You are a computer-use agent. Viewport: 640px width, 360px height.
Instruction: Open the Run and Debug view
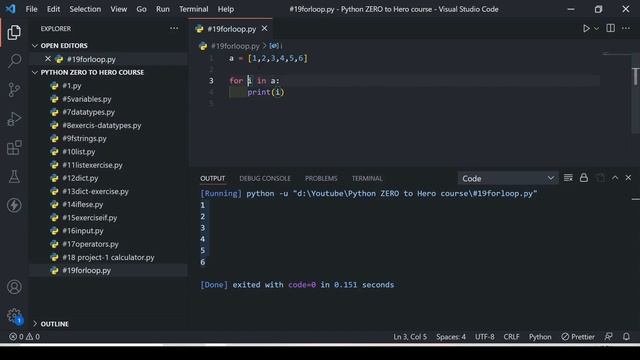pyautogui.click(x=14, y=119)
